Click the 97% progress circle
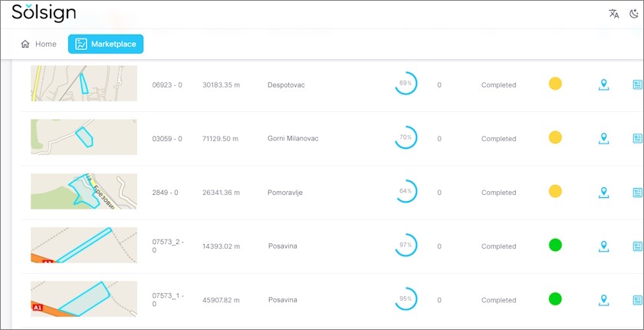 click(x=406, y=245)
